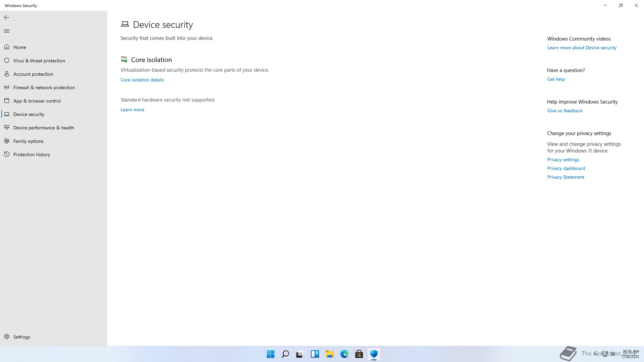Open the Windows Start button on taskbar
The width and height of the screenshot is (644, 362).
270,354
